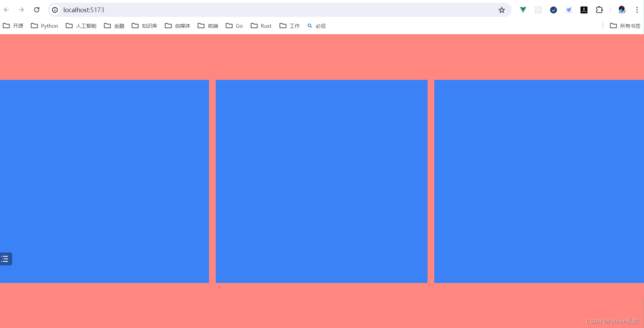644x328 pixels.
Task: Click the left blue box
Action: 105,181
